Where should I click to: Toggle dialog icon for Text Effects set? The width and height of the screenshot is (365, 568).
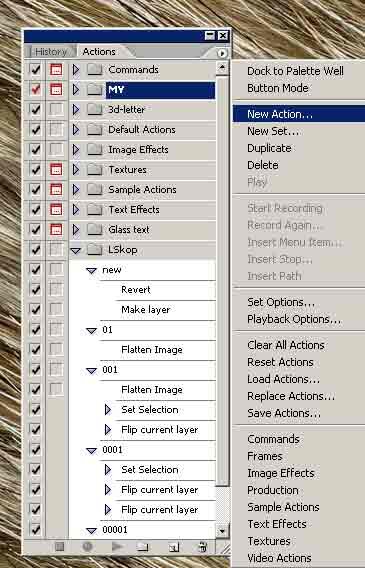click(56, 209)
